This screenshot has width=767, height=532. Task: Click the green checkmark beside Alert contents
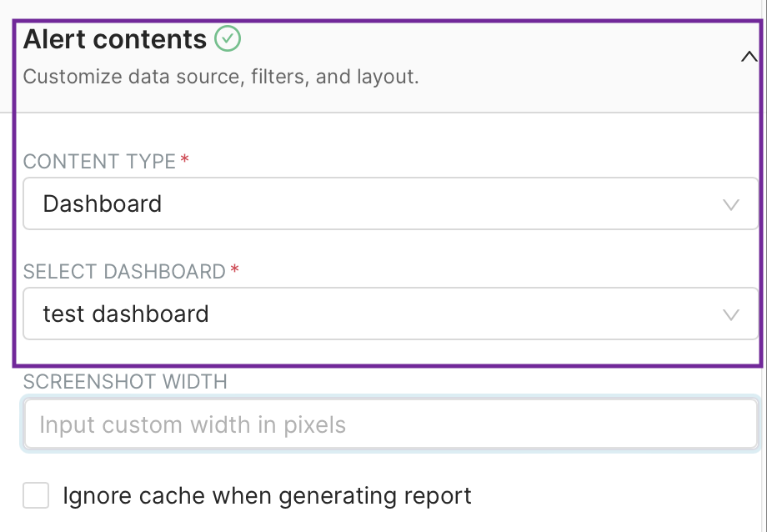[x=227, y=38]
